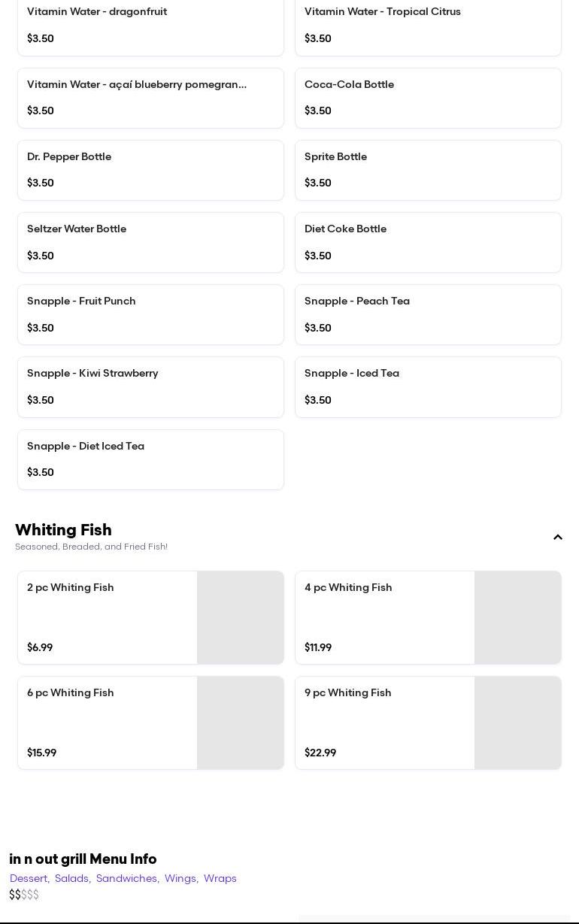Pick Vitamin Water - Tropical Citrus
This screenshot has height=924, width=579.
tap(428, 26)
